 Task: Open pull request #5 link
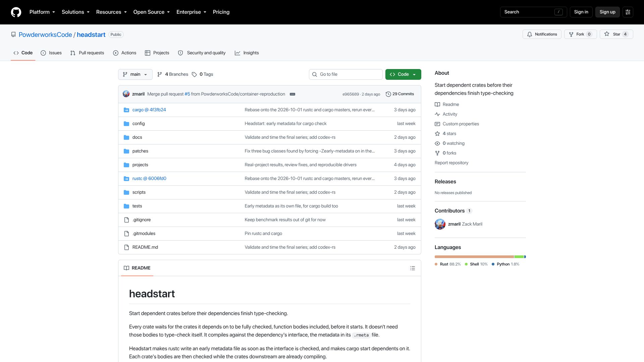point(187,94)
